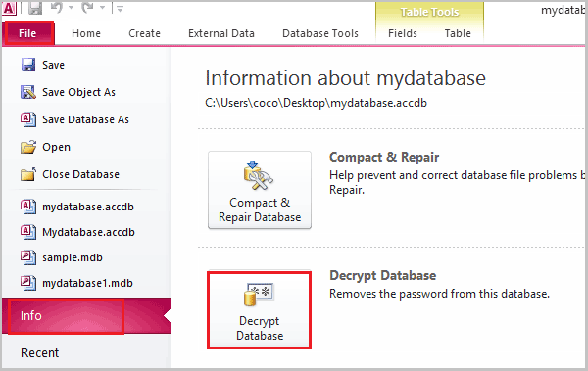Click the Save icon in Quick Access Toolbar
This screenshot has height=371, width=588.
coord(35,8)
